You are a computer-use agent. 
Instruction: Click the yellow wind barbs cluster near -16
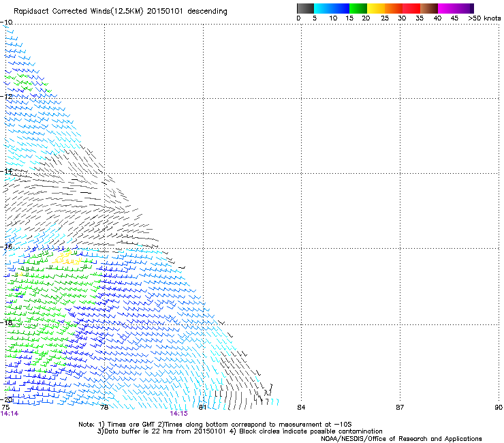65,258
